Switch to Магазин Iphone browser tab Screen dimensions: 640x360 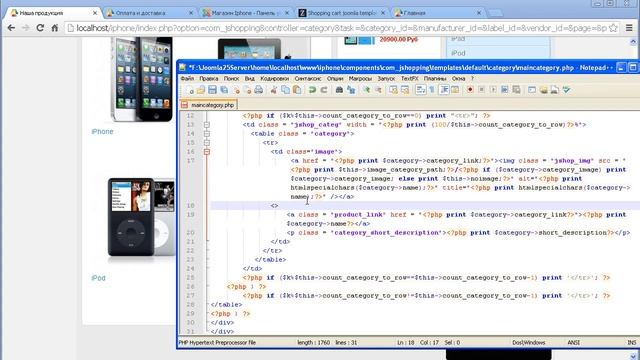pyautogui.click(x=246, y=13)
